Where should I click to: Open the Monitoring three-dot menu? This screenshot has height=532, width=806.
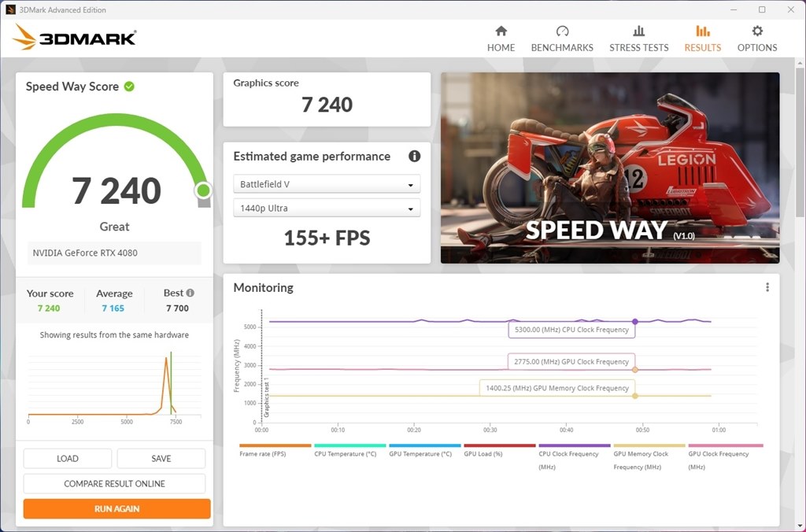767,287
